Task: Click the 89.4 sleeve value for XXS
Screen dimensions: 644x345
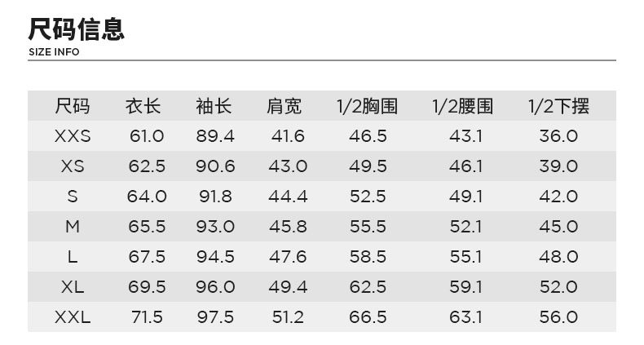Action: (x=215, y=136)
